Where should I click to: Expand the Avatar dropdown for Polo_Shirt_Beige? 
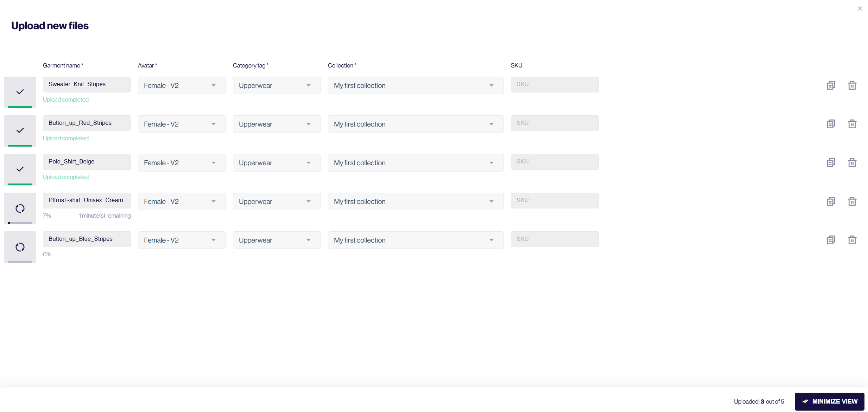[x=213, y=162]
